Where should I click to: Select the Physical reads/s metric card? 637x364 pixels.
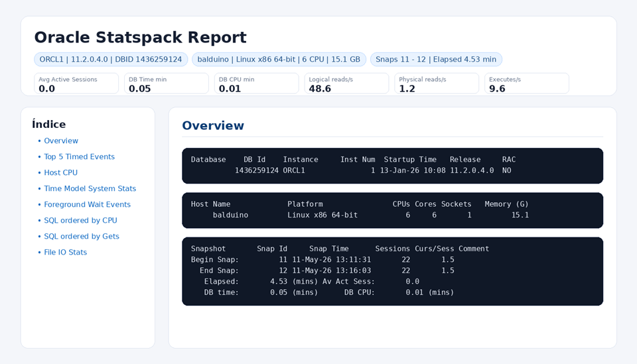tap(437, 84)
